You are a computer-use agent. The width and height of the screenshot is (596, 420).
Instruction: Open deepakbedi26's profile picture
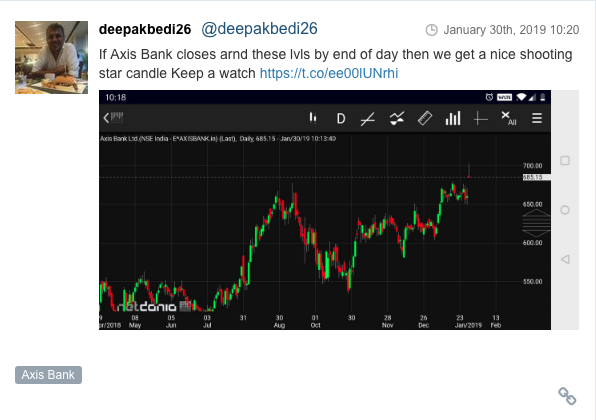pos(51,57)
